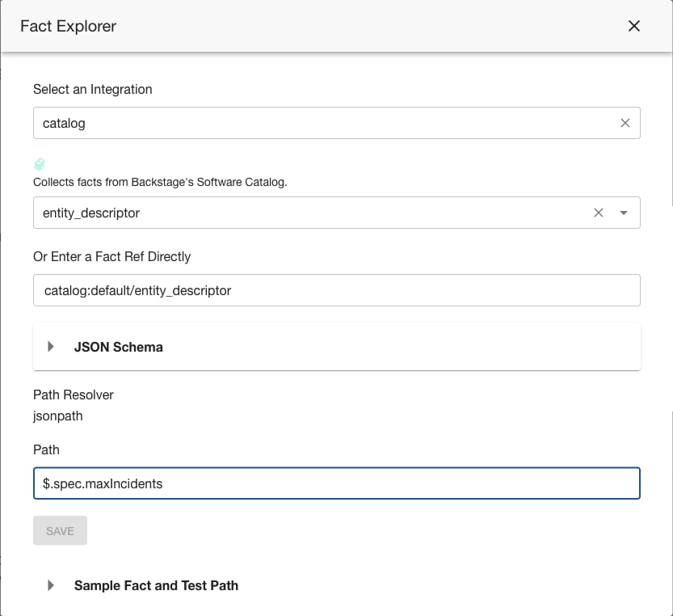Expand Sample Fact and Test Path arrow
The width and height of the screenshot is (673, 616).
click(51, 585)
